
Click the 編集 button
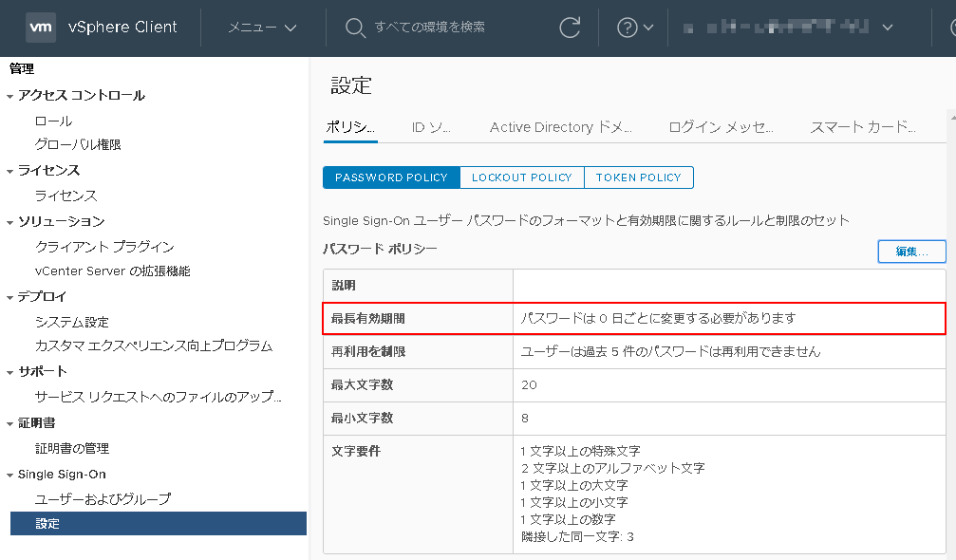point(911,252)
